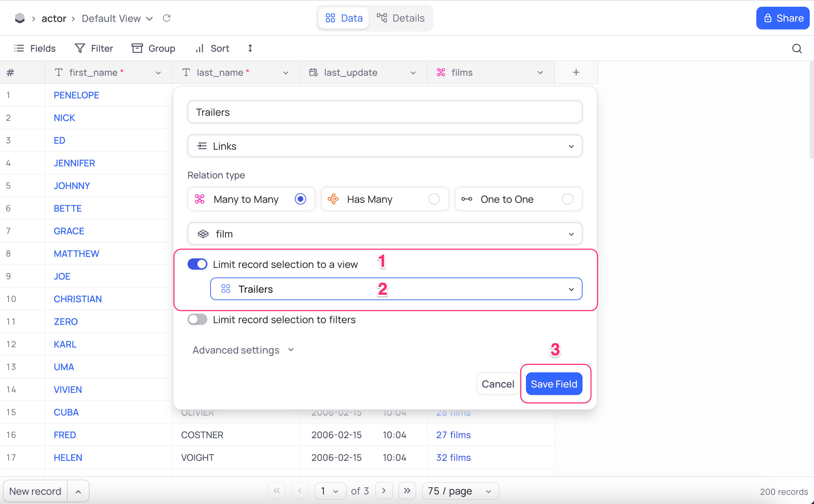Open the Fields menu
The width and height of the screenshot is (814, 504).
tap(35, 48)
